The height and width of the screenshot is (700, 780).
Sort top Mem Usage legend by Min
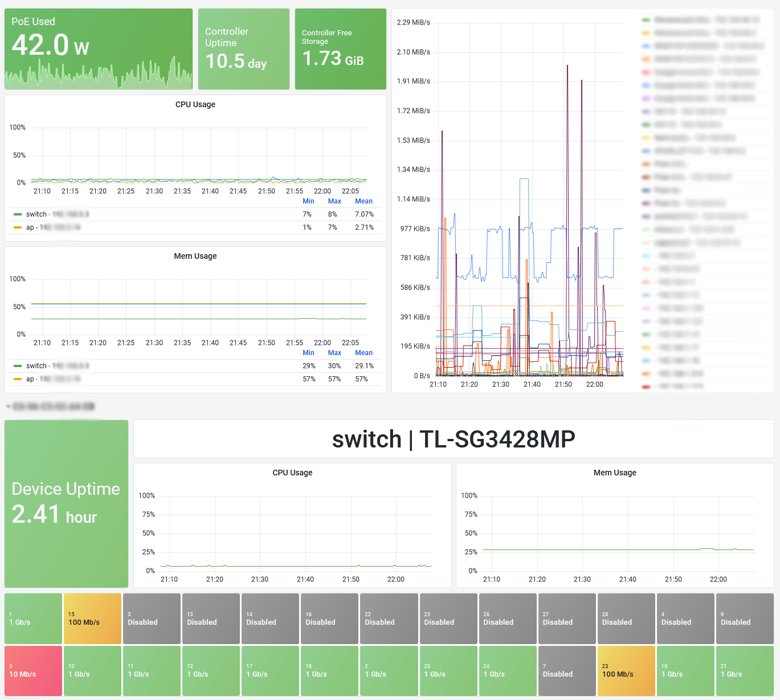[x=308, y=353]
